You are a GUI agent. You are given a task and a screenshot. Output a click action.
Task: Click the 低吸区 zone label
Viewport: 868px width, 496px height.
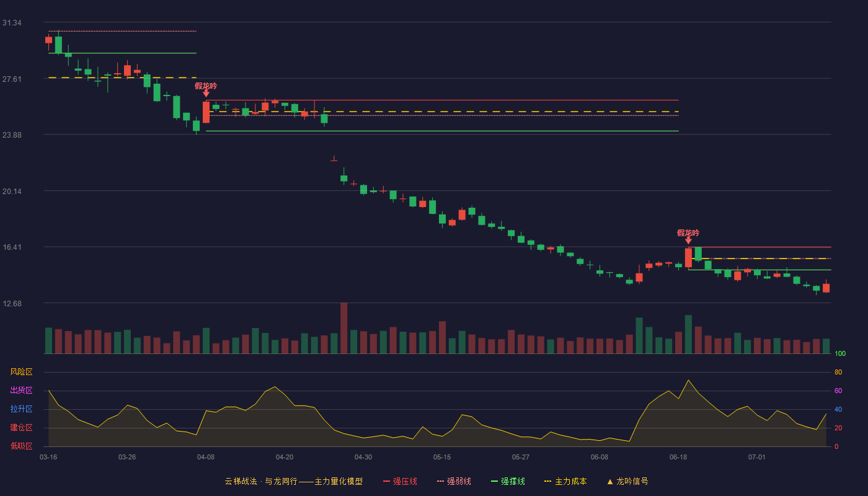click(x=21, y=446)
